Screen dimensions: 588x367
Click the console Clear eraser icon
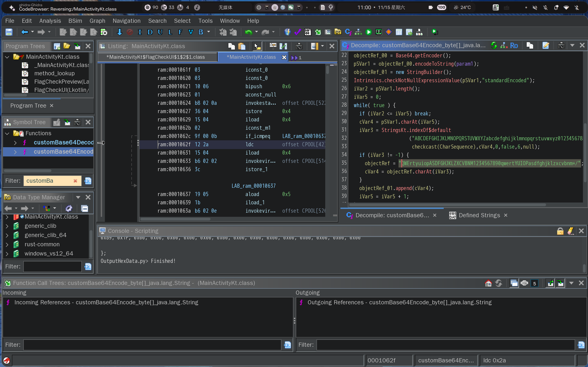point(570,231)
